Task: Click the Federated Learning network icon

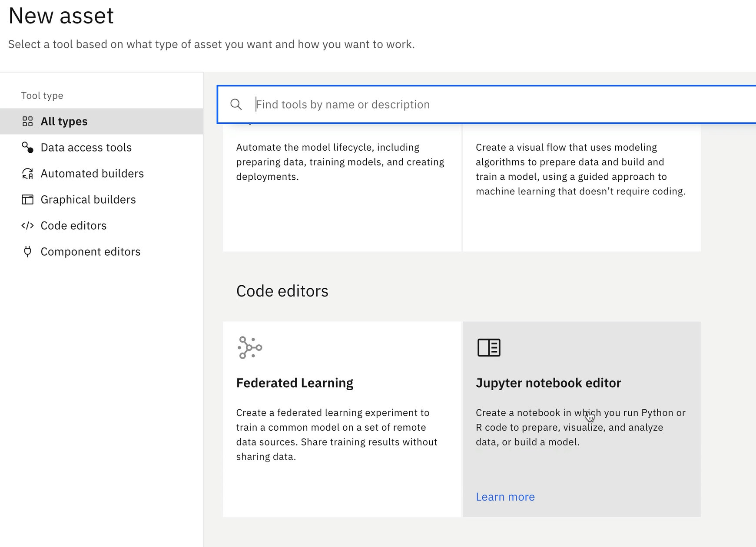Action: [250, 348]
